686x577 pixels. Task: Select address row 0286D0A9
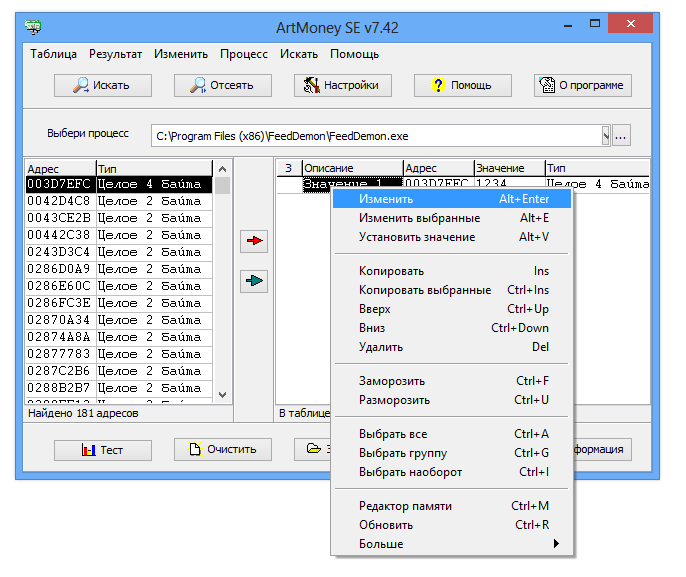(119, 269)
